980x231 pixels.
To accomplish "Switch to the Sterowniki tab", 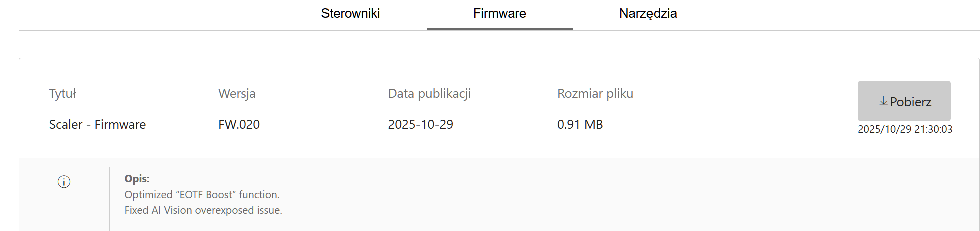I will pos(350,13).
